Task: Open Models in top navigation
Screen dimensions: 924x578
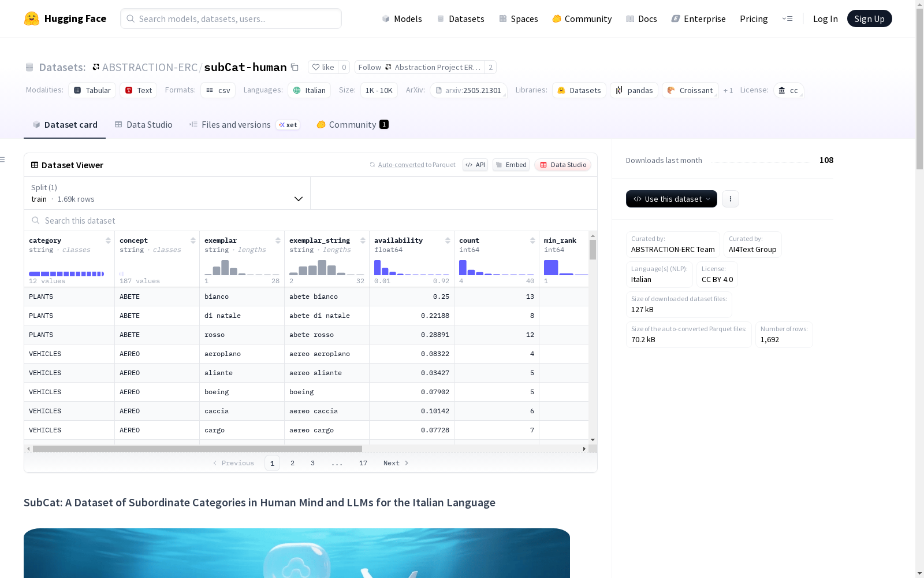Action: coord(402,18)
